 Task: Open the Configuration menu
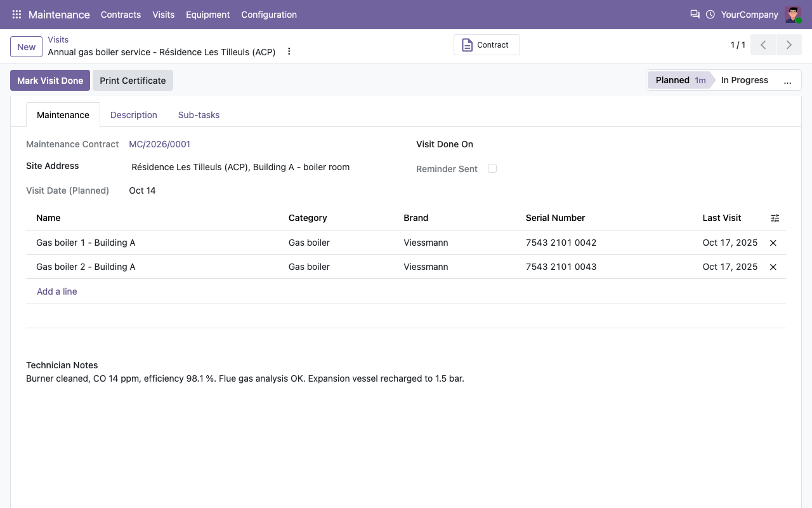269,15
